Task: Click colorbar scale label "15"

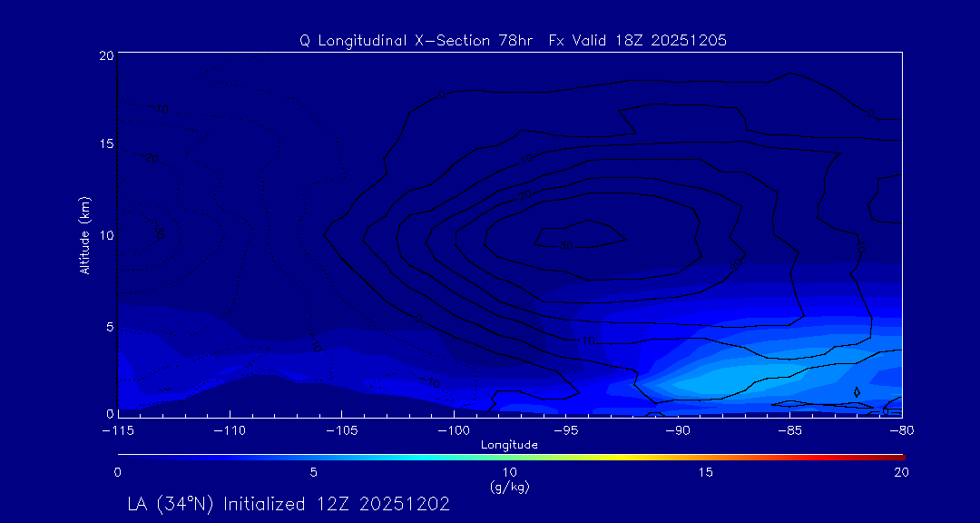Action: [706, 473]
